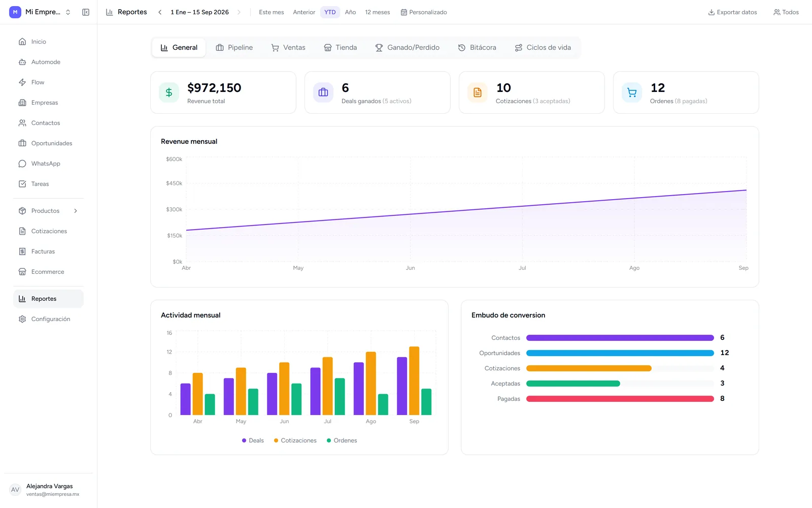Select the YTD period

tap(330, 12)
